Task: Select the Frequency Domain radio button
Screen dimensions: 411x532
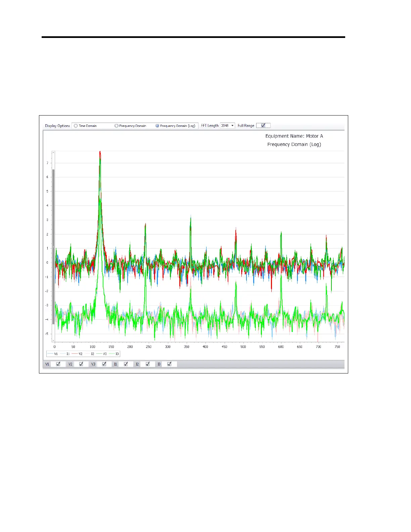Action: click(x=117, y=126)
